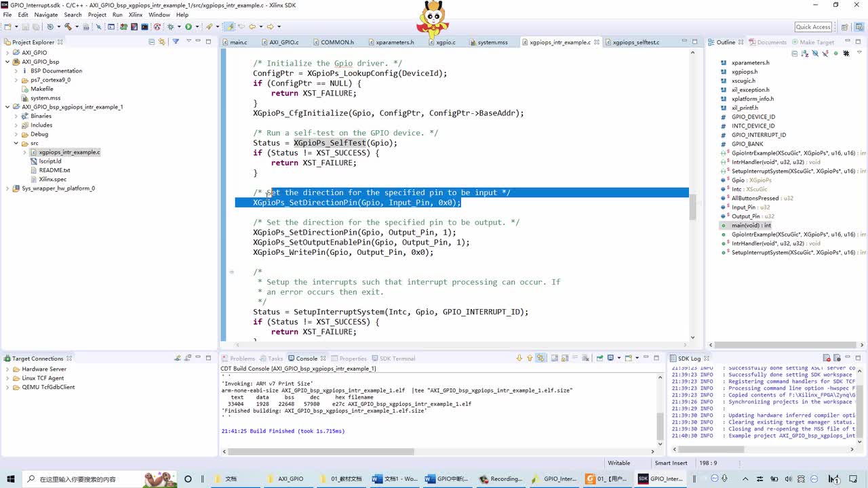Maximize the Console panel
The height and width of the screenshot is (488, 868).
(656, 358)
